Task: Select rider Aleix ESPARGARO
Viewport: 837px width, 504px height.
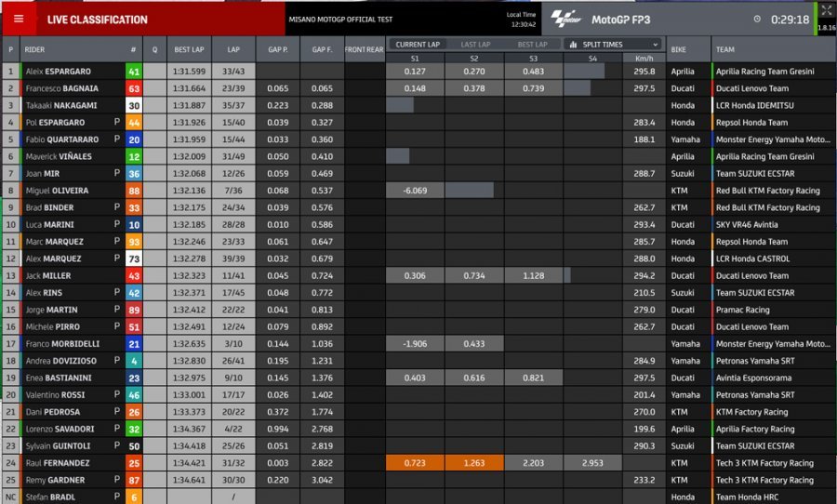Action: coord(59,71)
